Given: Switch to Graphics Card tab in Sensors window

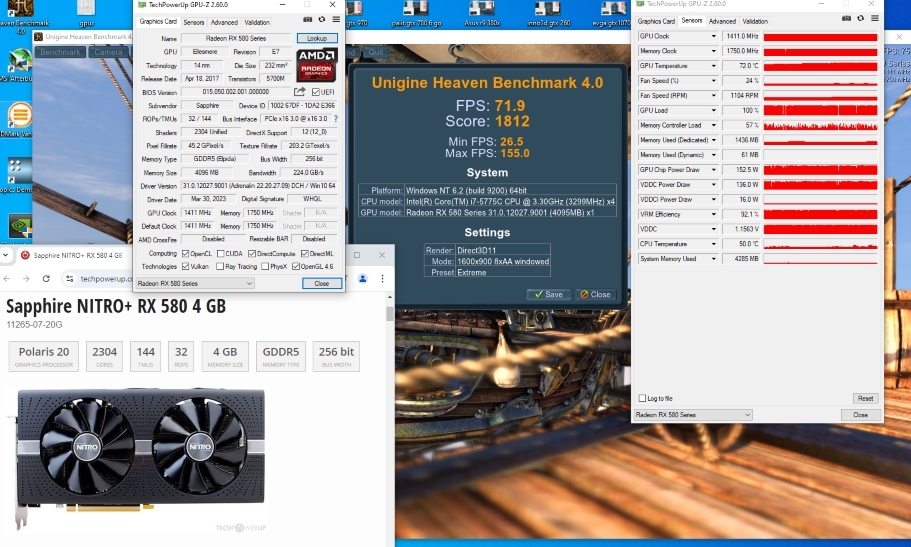Looking at the screenshot, I should pyautogui.click(x=656, y=21).
